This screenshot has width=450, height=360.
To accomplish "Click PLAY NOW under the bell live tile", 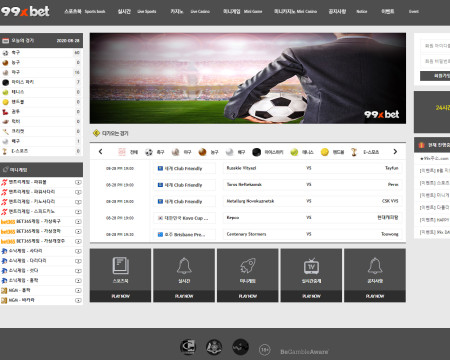I will 184,296.
